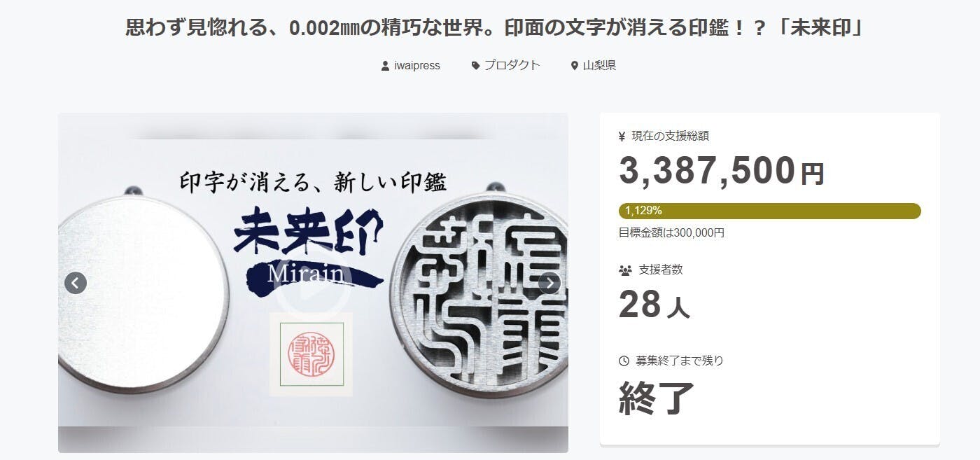Click the 終了 status text
Viewport: 980px width, 460px height.
click(657, 398)
